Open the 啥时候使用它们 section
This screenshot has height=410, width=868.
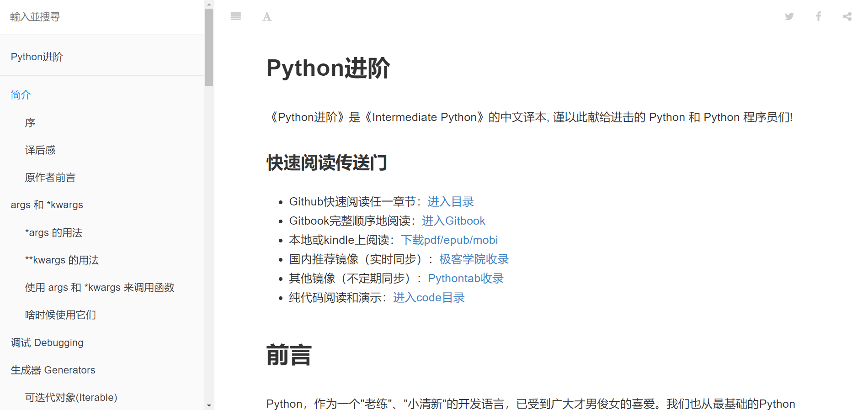tap(60, 315)
